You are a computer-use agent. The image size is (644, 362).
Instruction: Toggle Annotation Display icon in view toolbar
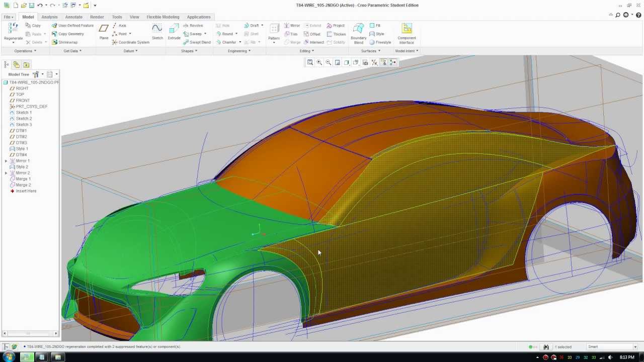pos(384,62)
